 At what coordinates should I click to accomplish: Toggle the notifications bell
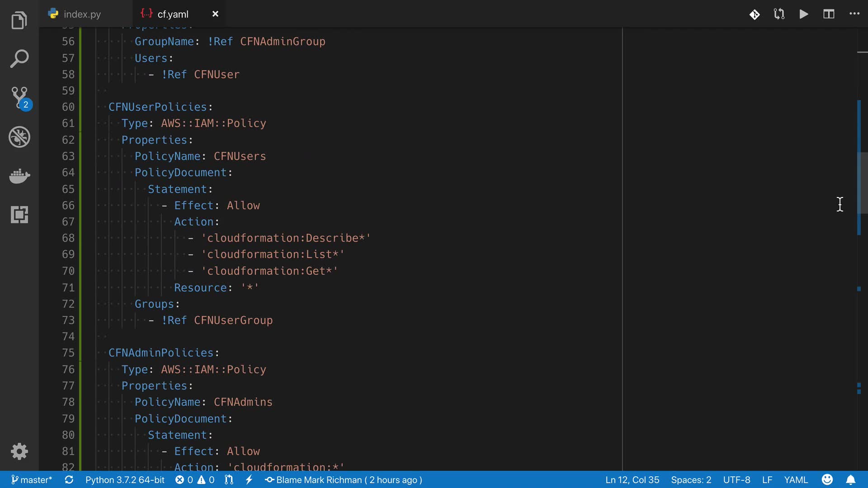click(x=850, y=480)
